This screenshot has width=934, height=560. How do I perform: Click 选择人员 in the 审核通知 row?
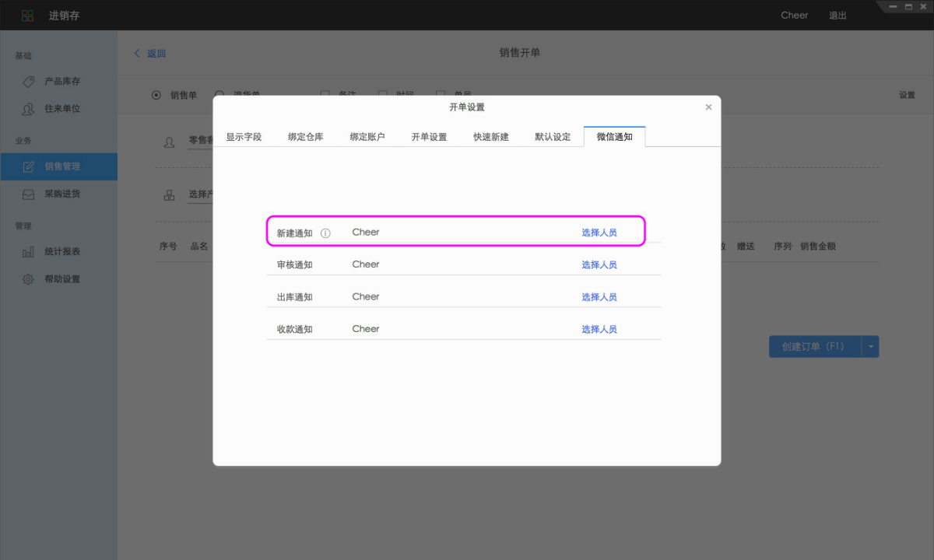[599, 265]
